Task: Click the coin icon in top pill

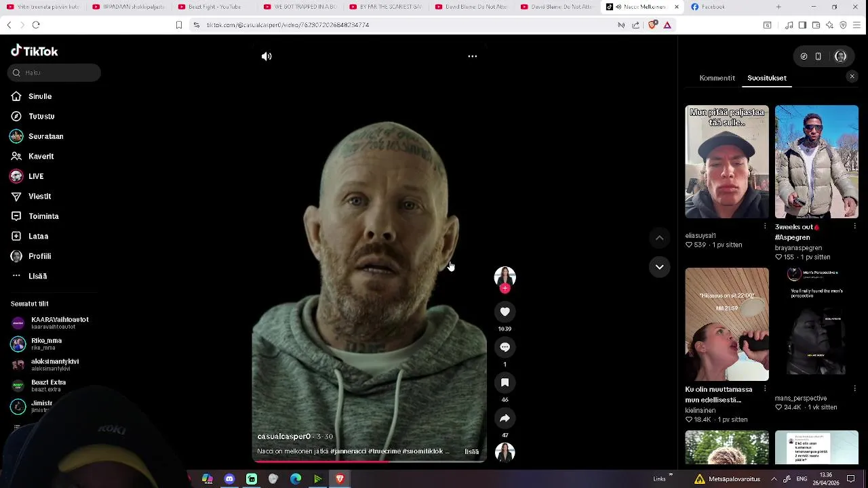Action: (804, 56)
